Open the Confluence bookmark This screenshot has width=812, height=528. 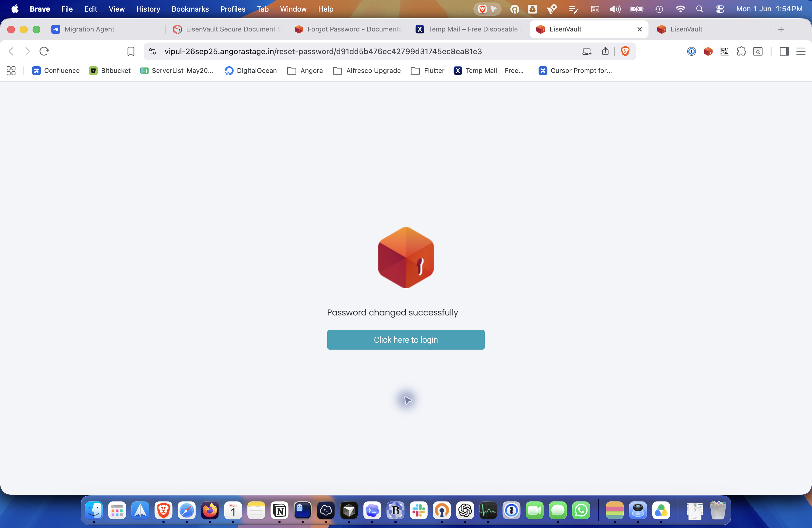(56, 71)
